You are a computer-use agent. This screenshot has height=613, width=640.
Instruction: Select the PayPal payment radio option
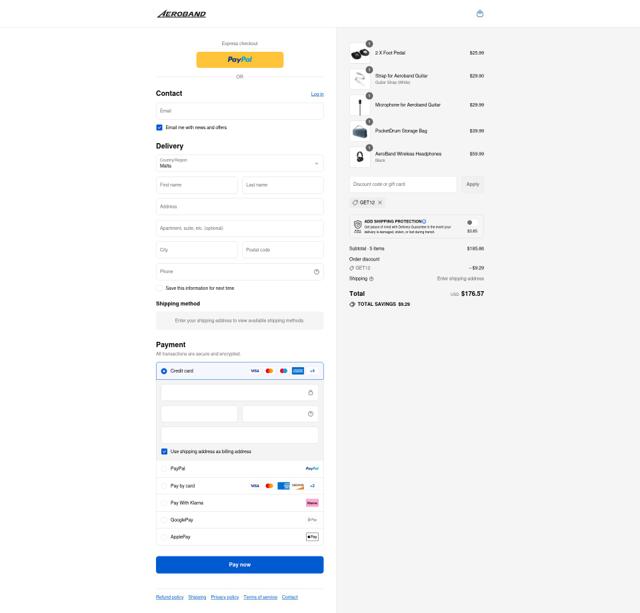pos(164,469)
